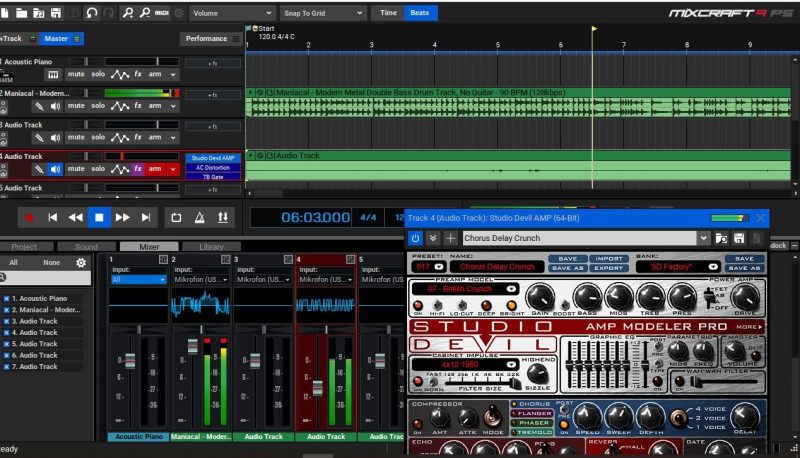Add a preset using the plus icon in the plugin window
Image resolution: width=800 pixels, height=458 pixels.
click(x=451, y=238)
